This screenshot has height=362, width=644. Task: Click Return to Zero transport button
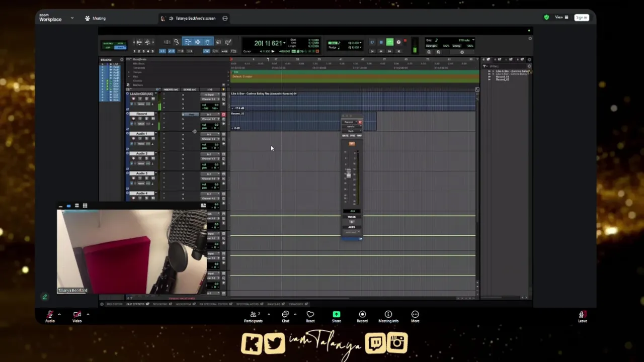click(x=372, y=51)
